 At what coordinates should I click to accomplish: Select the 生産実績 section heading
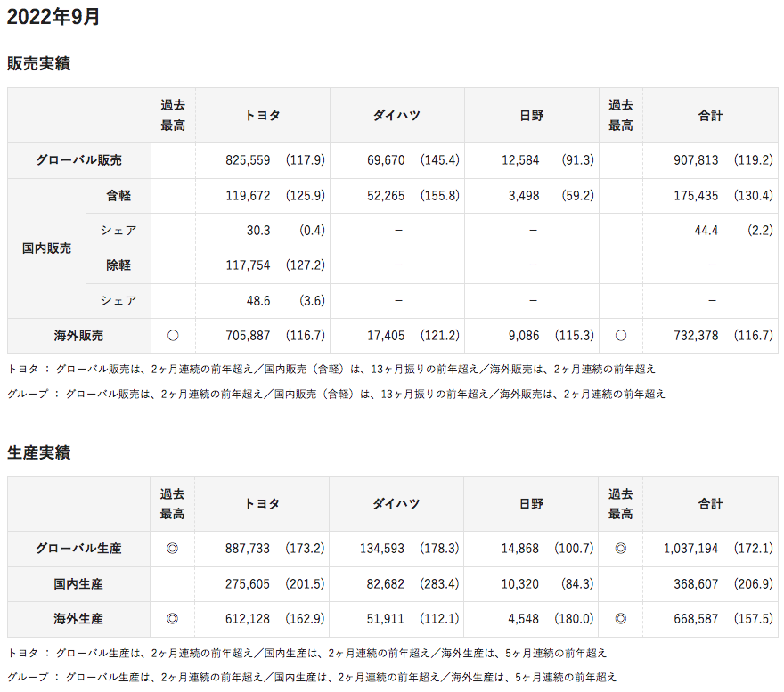(x=38, y=452)
